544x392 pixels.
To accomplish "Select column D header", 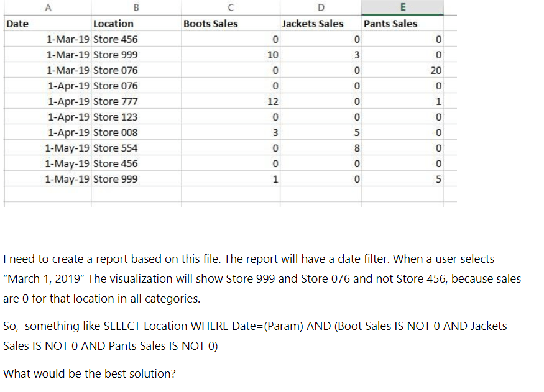I will pos(321,7).
